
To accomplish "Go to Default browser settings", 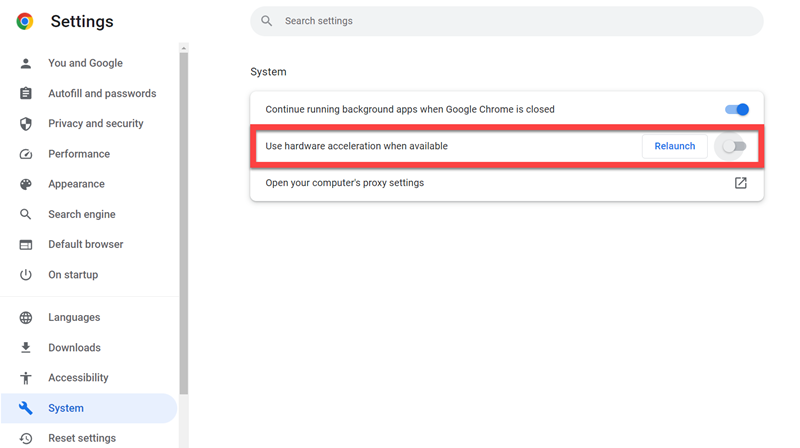I will [85, 244].
